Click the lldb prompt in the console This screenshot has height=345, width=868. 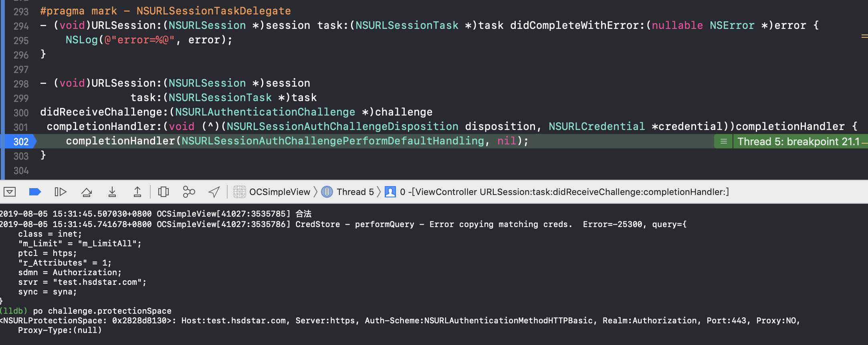14,311
